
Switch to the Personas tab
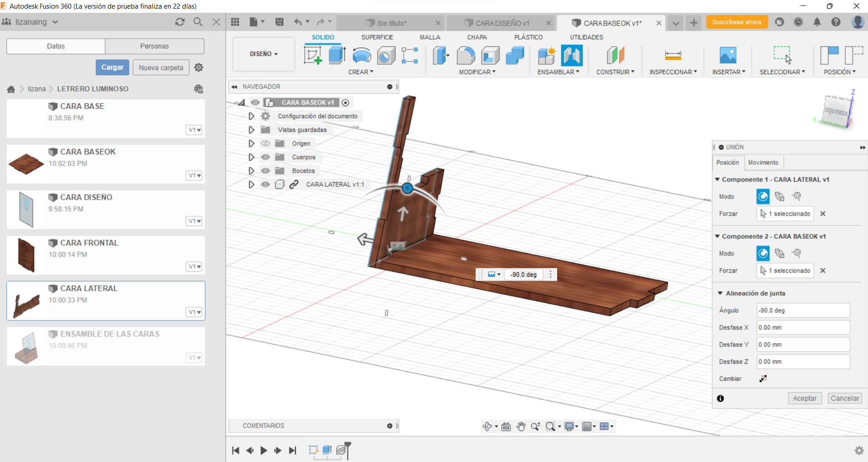point(154,46)
